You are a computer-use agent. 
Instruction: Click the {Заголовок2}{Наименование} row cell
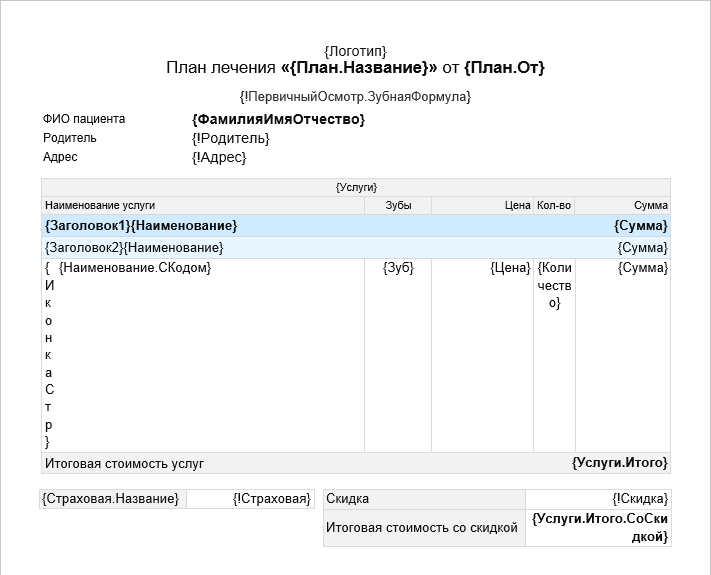pyautogui.click(x=134, y=247)
